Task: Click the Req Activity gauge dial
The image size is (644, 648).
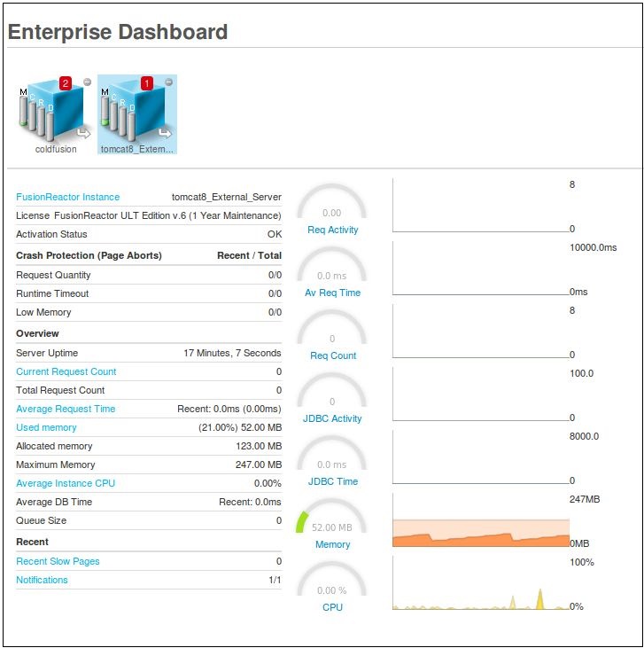Action: (331, 201)
